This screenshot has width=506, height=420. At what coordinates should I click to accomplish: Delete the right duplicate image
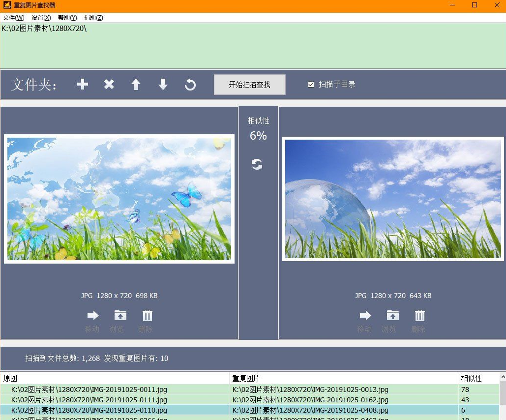tap(419, 316)
